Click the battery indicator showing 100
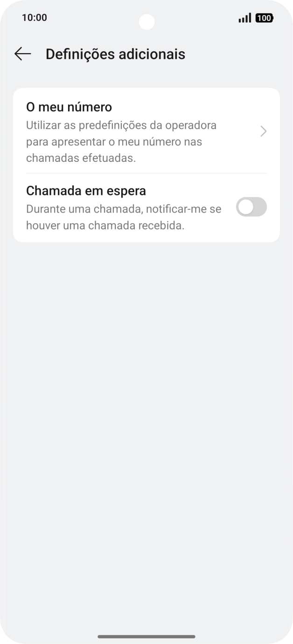The width and height of the screenshot is (293, 644). pos(264,18)
